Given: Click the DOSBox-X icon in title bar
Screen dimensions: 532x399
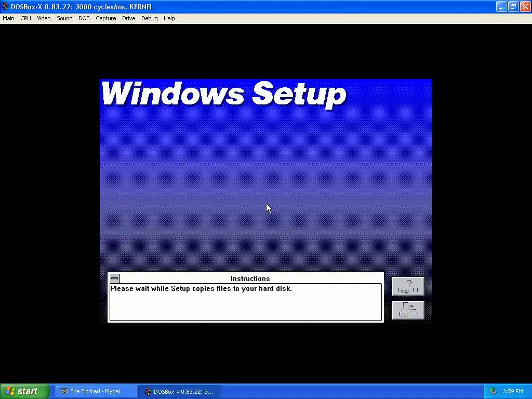Looking at the screenshot, I should point(5,6).
